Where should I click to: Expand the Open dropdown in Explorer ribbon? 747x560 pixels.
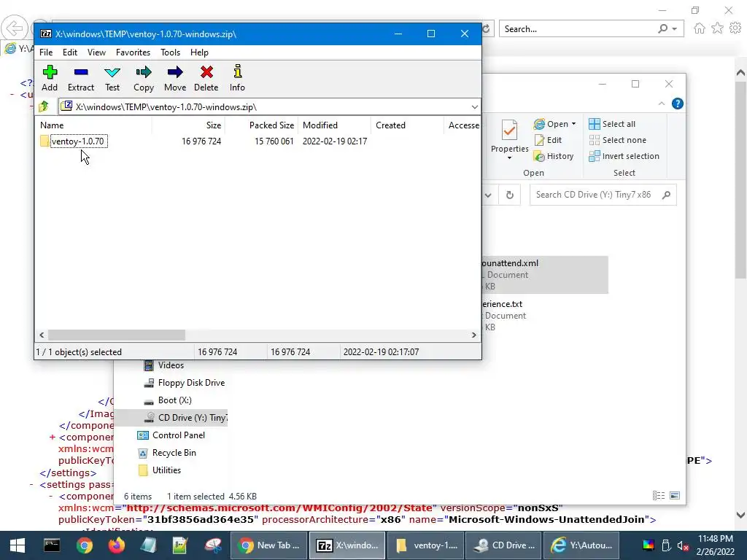[x=573, y=124]
